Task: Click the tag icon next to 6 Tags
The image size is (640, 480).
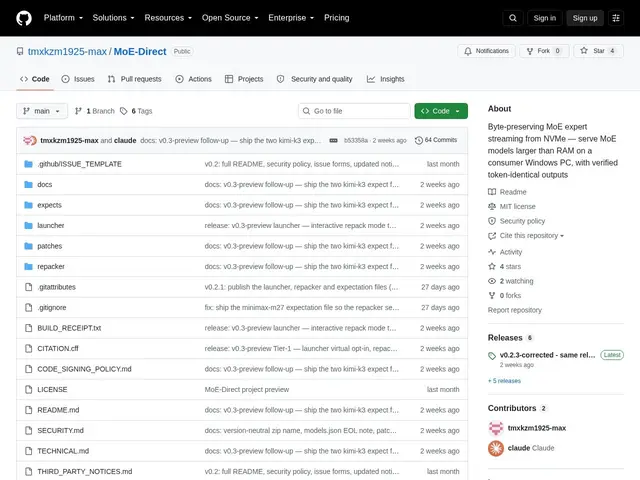Action: (x=124, y=111)
